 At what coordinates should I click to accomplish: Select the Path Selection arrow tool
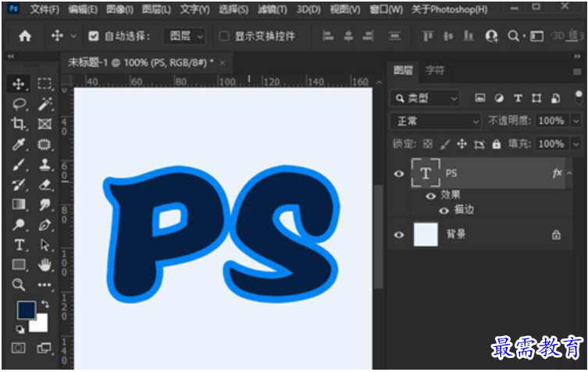tap(45, 245)
